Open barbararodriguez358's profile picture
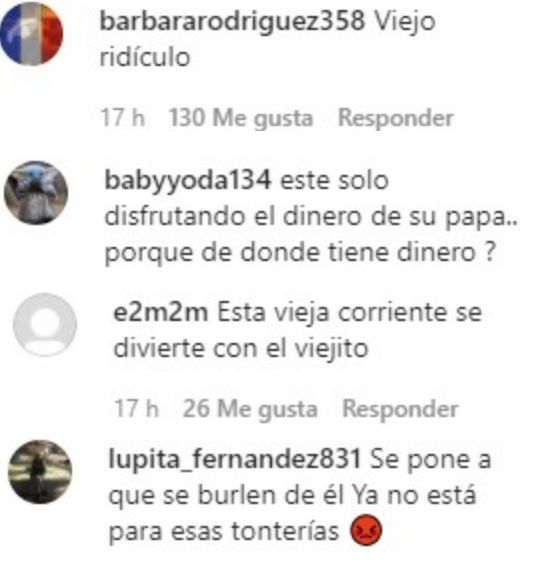538x577 pixels. click(32, 33)
